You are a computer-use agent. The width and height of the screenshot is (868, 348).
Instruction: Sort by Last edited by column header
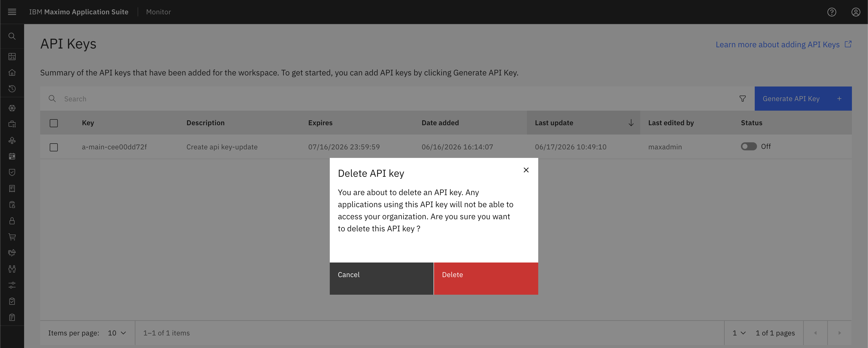click(x=671, y=123)
